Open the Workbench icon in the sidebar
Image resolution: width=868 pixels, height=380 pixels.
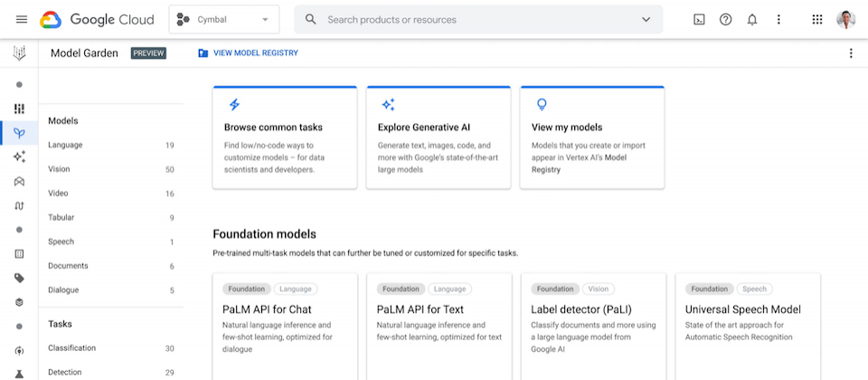(19, 182)
